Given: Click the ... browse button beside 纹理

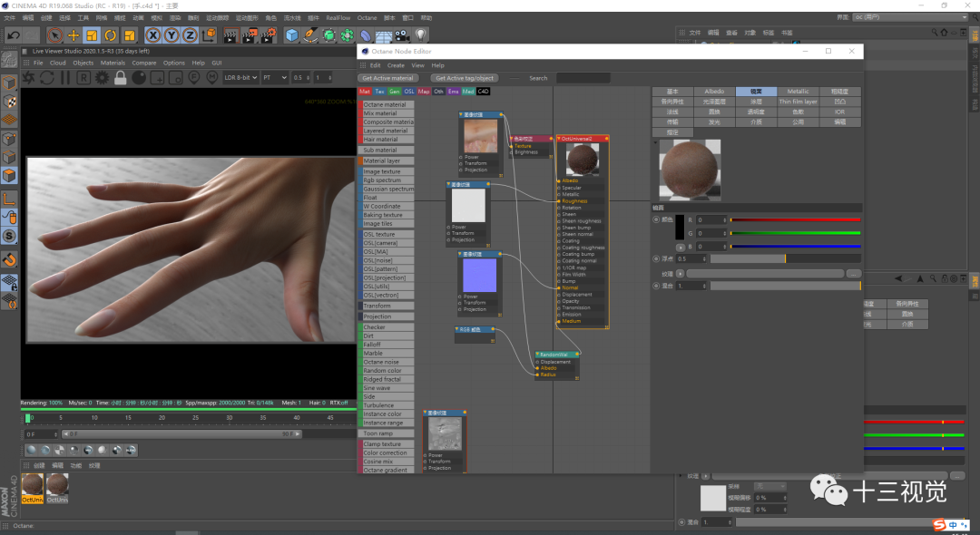Looking at the screenshot, I should point(854,274).
